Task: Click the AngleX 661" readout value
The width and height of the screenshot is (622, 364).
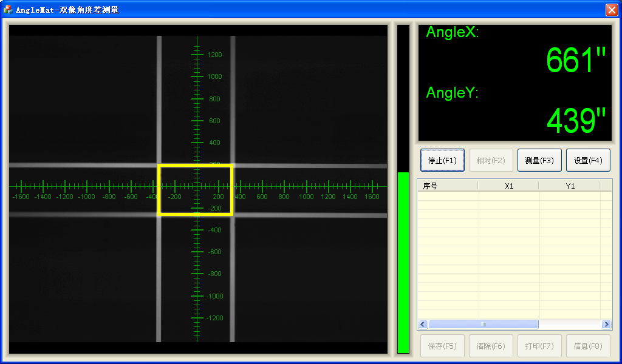Action: coord(575,60)
